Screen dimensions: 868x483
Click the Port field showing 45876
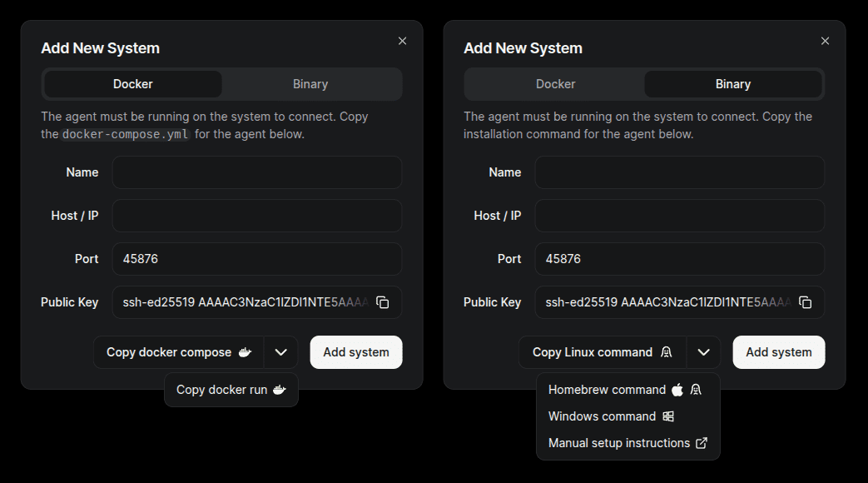[x=256, y=259]
